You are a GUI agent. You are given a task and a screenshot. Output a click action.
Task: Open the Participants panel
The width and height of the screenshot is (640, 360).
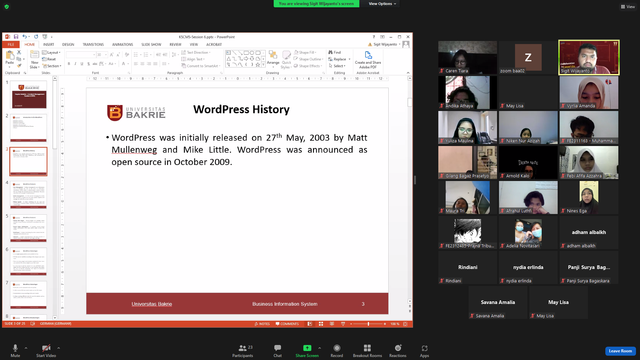pyautogui.click(x=243, y=350)
